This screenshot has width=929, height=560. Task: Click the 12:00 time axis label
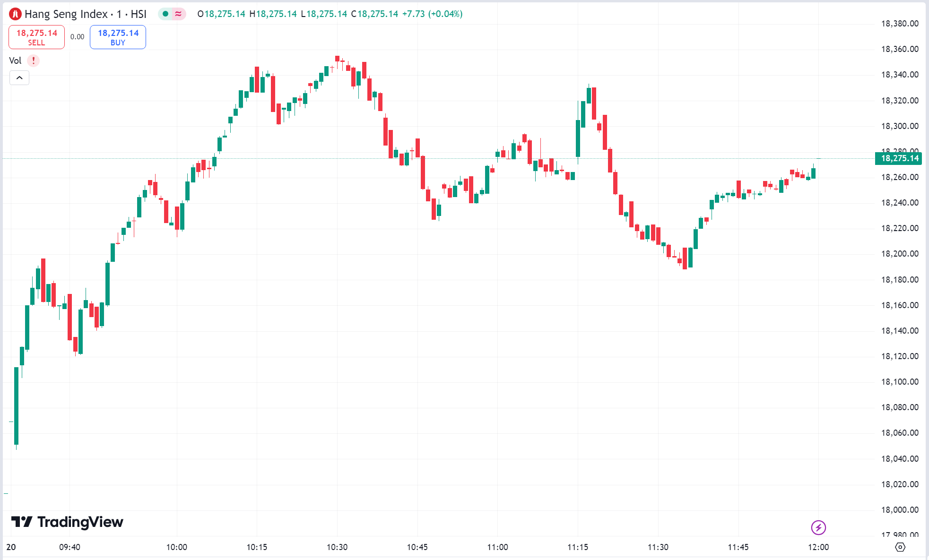(x=818, y=547)
